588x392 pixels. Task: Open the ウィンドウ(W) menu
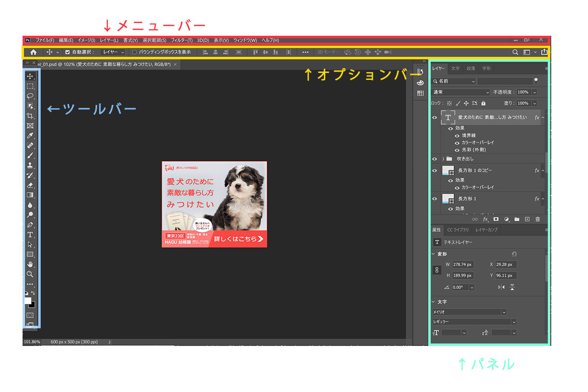[245, 40]
